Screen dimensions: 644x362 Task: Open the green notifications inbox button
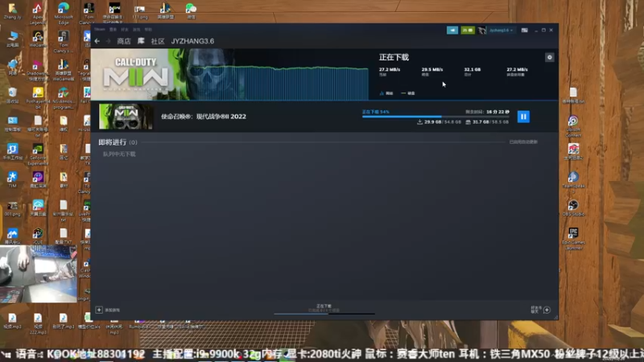468,30
